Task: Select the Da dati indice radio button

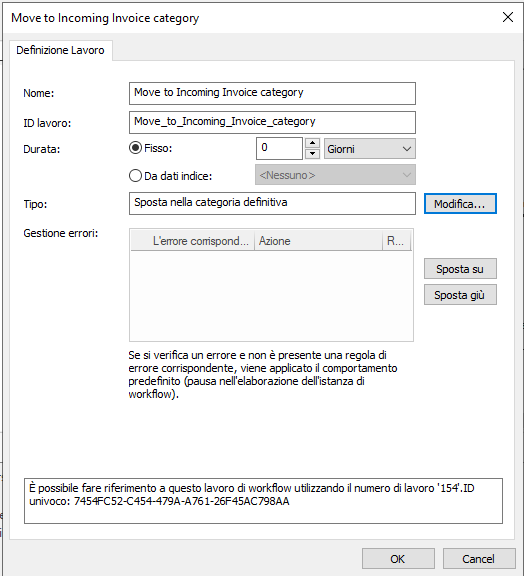Action: (x=135, y=176)
